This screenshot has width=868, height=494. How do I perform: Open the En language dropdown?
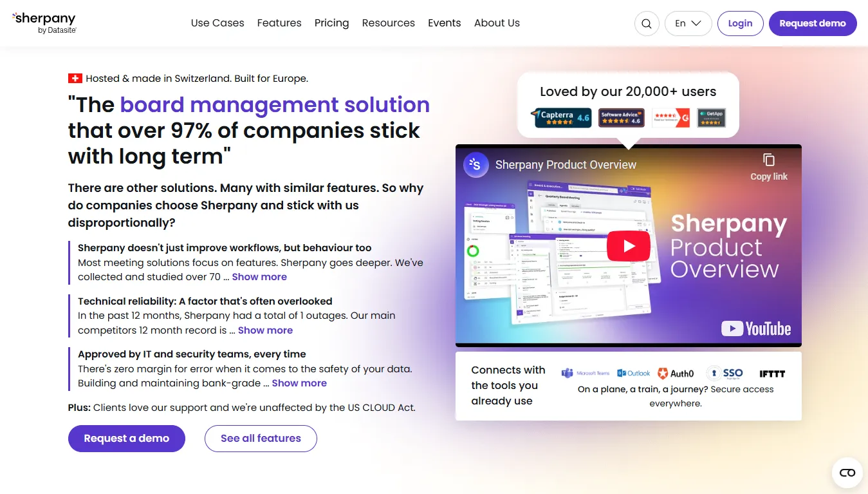tap(688, 24)
